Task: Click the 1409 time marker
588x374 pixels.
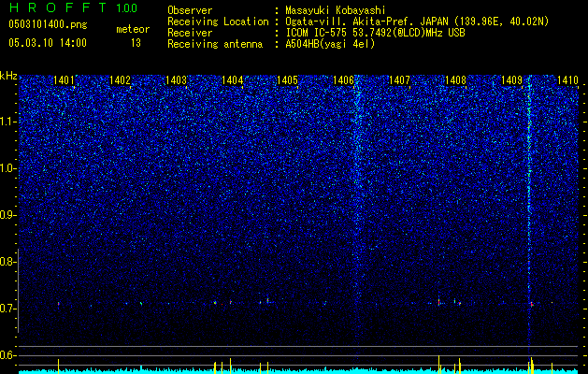Action: 512,80
